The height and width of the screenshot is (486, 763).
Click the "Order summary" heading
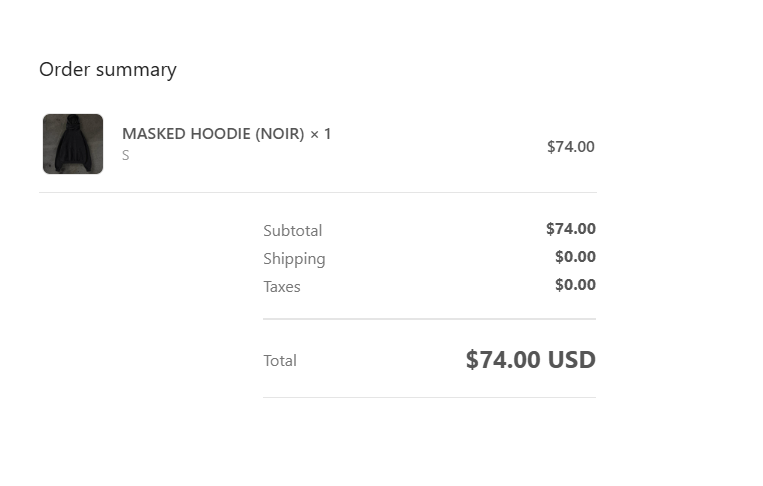coord(107,70)
